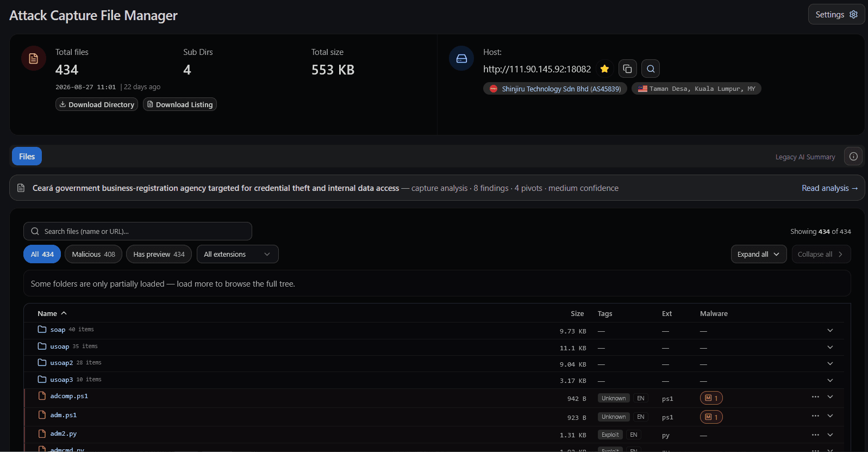Open the Settings button

(x=836, y=15)
